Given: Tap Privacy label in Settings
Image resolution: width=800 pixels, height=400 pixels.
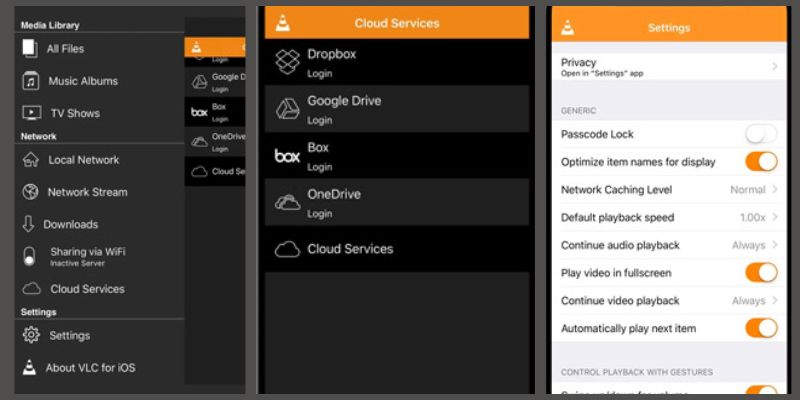Looking at the screenshot, I should point(579,62).
